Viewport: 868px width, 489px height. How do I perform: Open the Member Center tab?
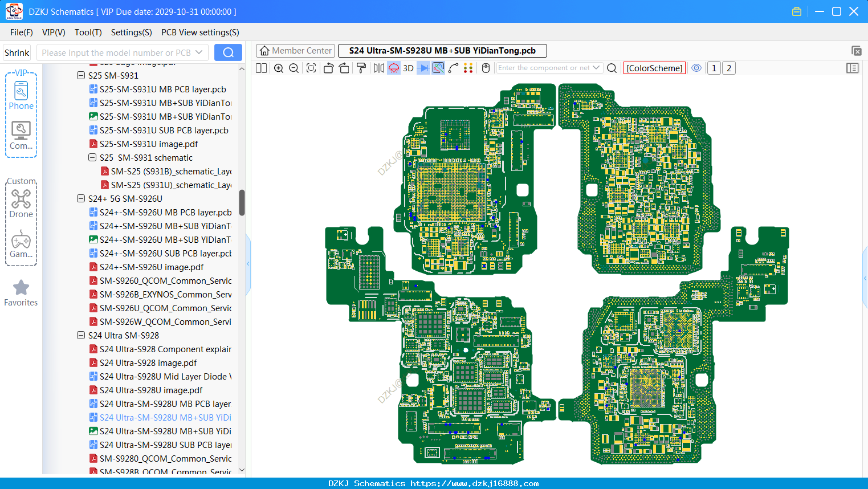pos(295,51)
